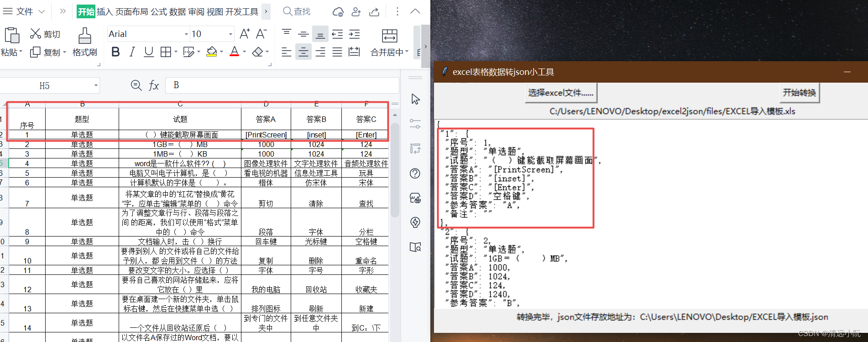Open the more options dots

397,11
